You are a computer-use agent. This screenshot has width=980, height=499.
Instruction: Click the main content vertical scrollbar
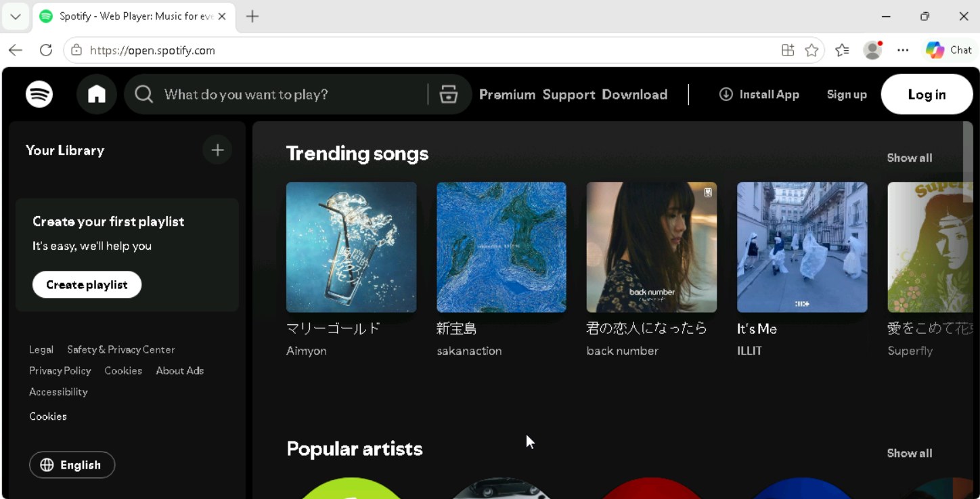click(968, 162)
